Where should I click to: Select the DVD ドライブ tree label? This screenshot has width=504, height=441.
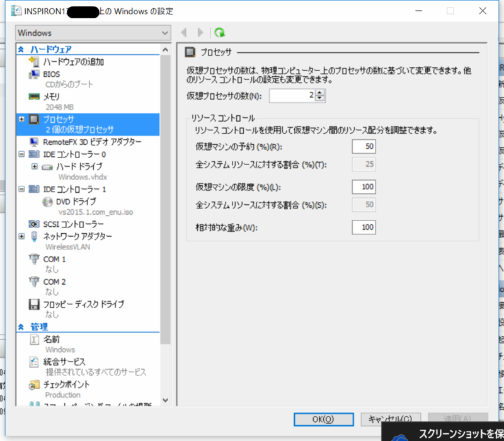[x=76, y=202]
